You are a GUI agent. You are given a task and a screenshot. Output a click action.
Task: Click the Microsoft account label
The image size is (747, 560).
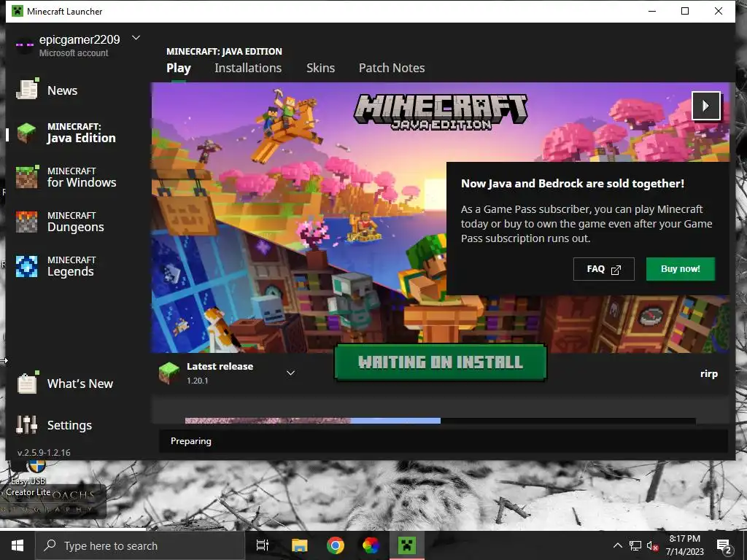coord(74,52)
